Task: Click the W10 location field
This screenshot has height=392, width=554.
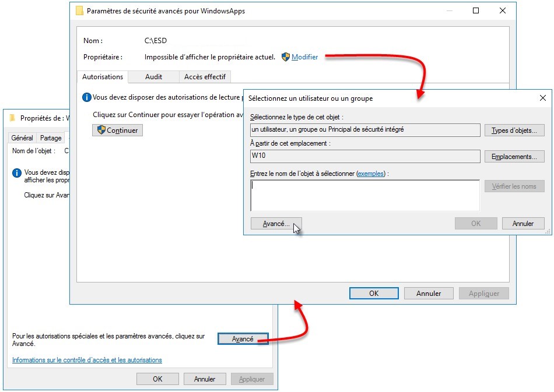Action: [365, 156]
